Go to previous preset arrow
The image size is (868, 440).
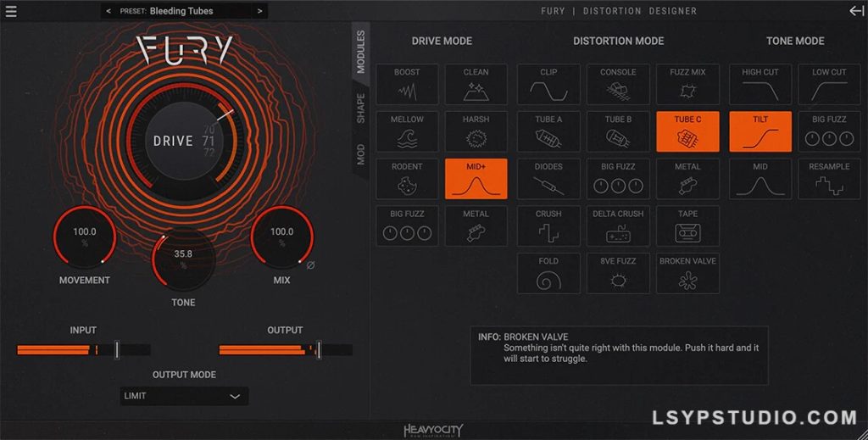(108, 11)
